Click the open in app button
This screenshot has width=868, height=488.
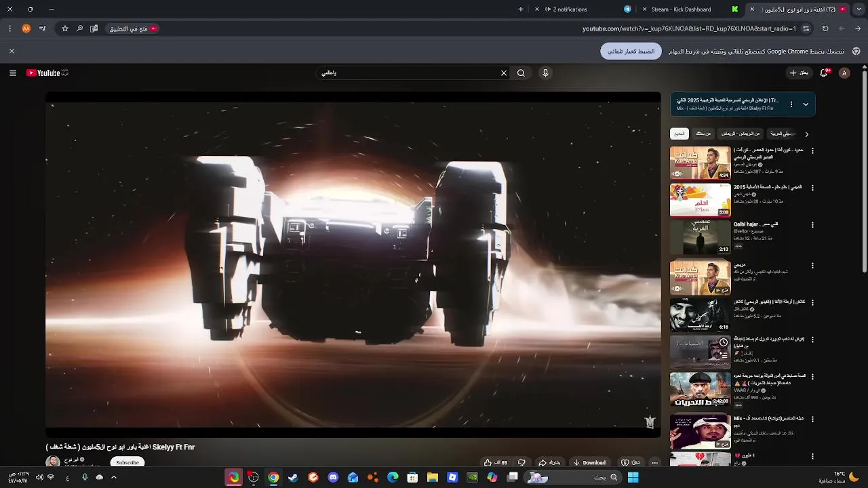click(x=132, y=28)
